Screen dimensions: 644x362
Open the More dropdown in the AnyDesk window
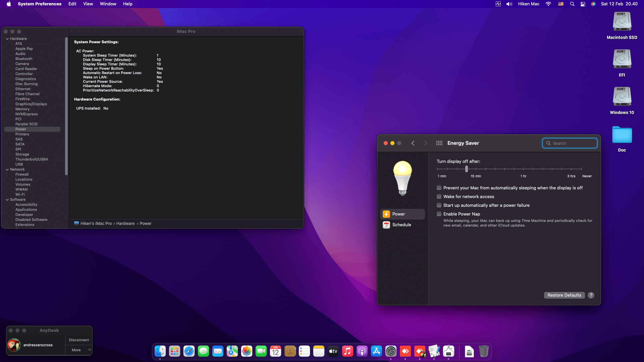coord(79,350)
